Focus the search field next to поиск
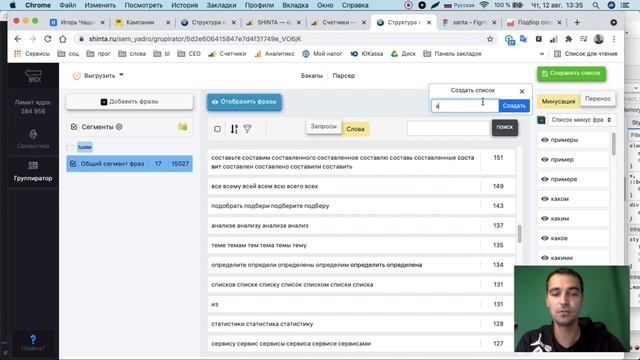This screenshot has width=640, height=360. (x=448, y=128)
